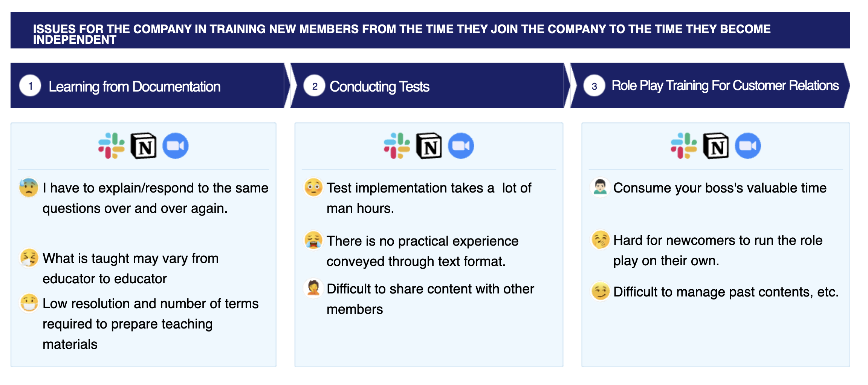
Task: Click the Zoom icon in the first column
Action: [x=176, y=146]
